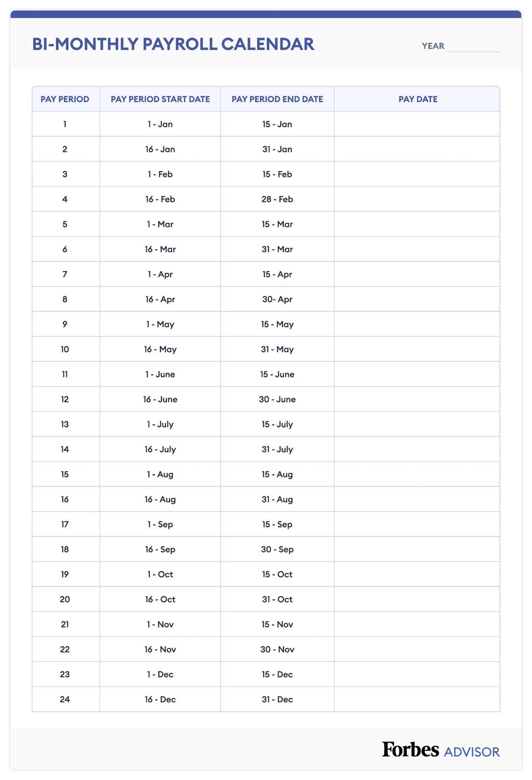Click the 31 - Aug end date cell

tap(277, 499)
